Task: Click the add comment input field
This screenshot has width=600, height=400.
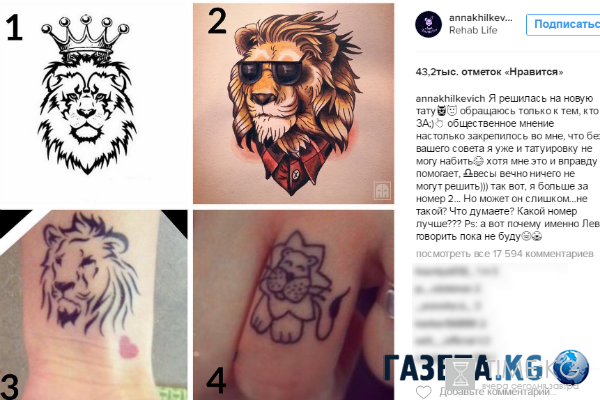Action: (x=497, y=392)
